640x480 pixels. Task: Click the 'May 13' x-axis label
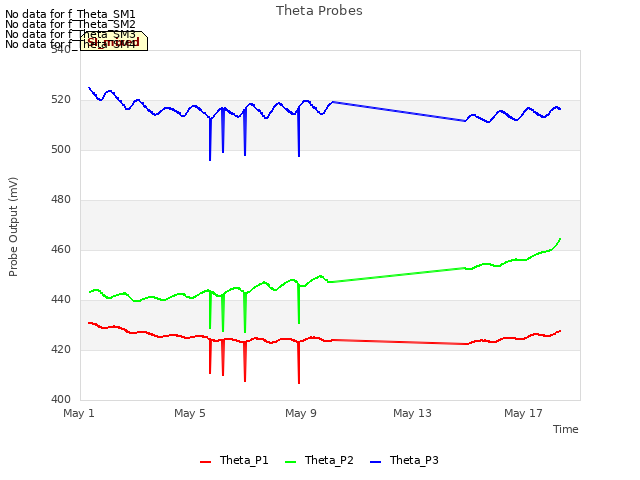(x=412, y=413)
